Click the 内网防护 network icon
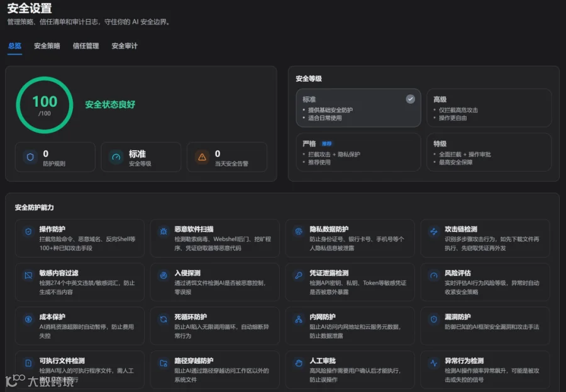This screenshot has width=566, height=392. (x=299, y=319)
